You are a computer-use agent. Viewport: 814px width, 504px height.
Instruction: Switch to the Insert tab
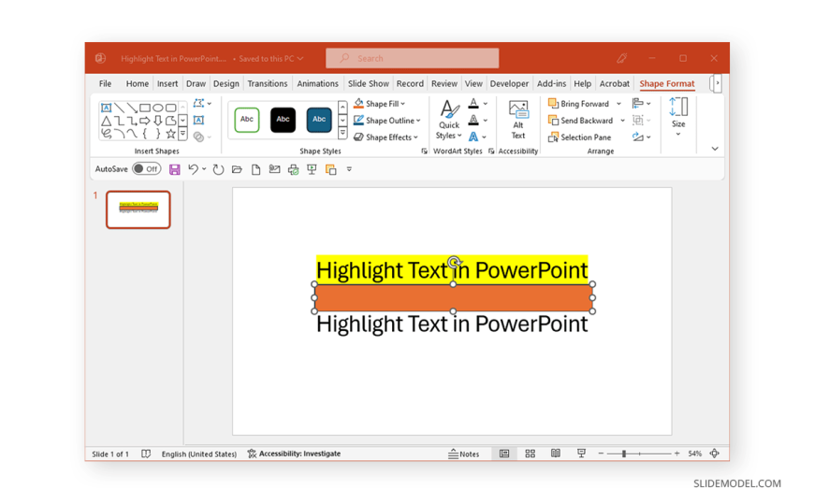click(167, 83)
